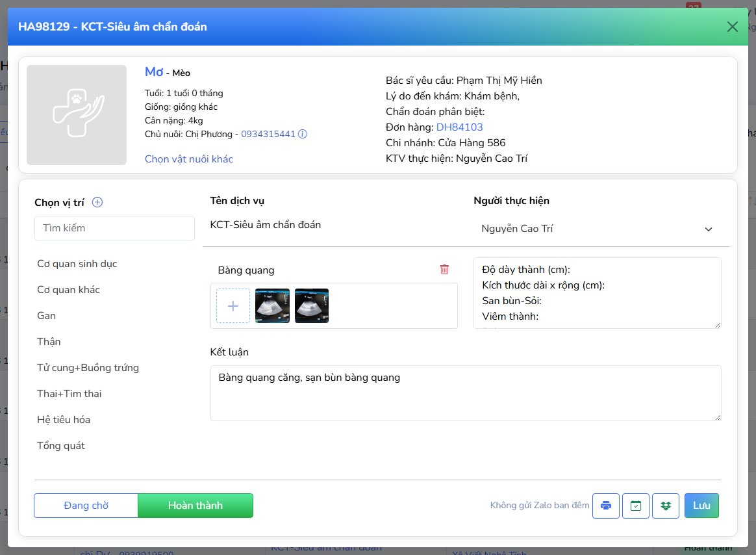Viewport: 756px width, 555px height.
Task: Click Lý do đến khám: Khám bệnh text
Action: 453,96
